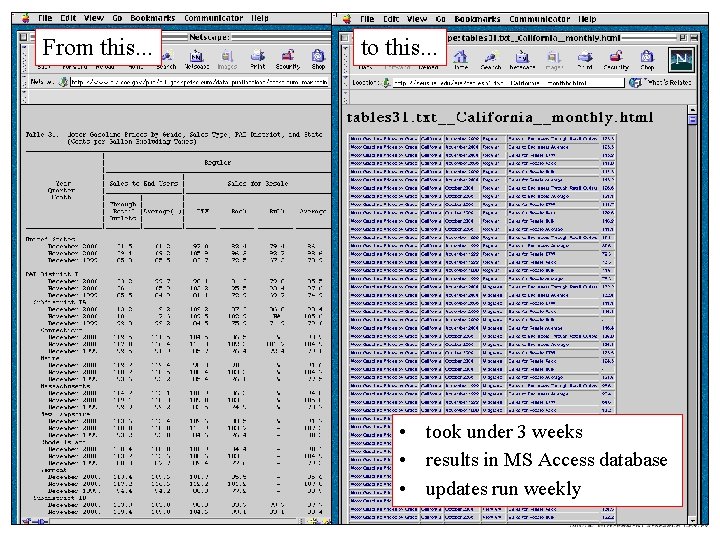Open View menu above right window
The width and height of the screenshot is (720, 540).
416,19
